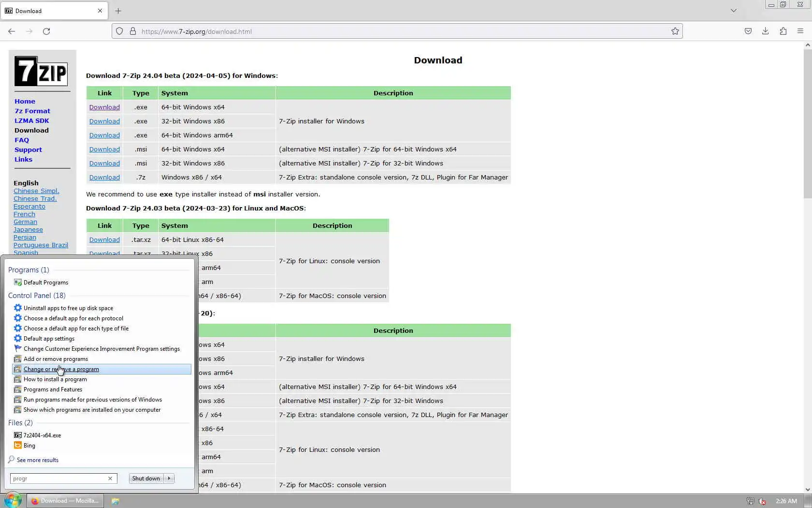The image size is (812, 508).
Task: Open the Support link in the sidebar
Action: [x=28, y=150]
